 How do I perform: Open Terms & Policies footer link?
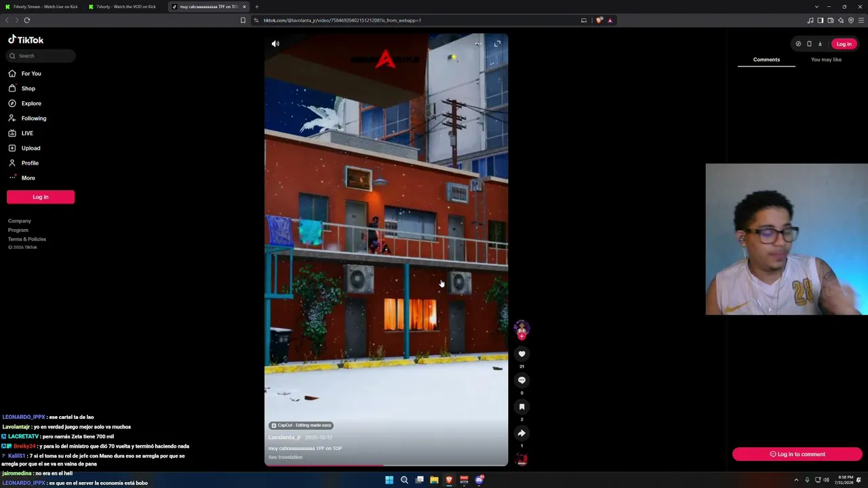27,239
